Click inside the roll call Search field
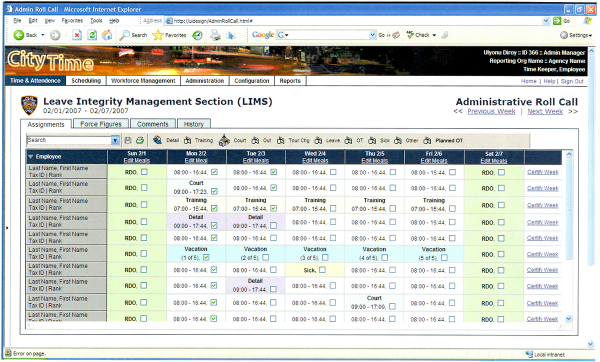600x362 pixels. click(x=69, y=140)
